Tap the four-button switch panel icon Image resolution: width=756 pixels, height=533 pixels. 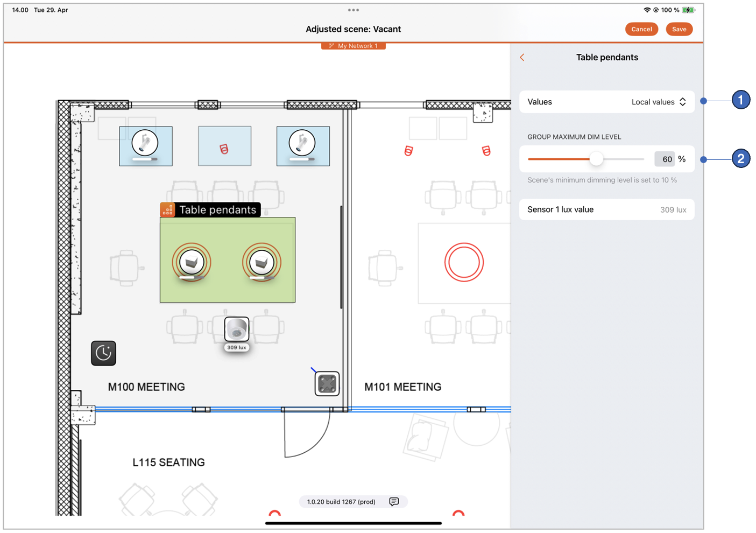click(327, 384)
